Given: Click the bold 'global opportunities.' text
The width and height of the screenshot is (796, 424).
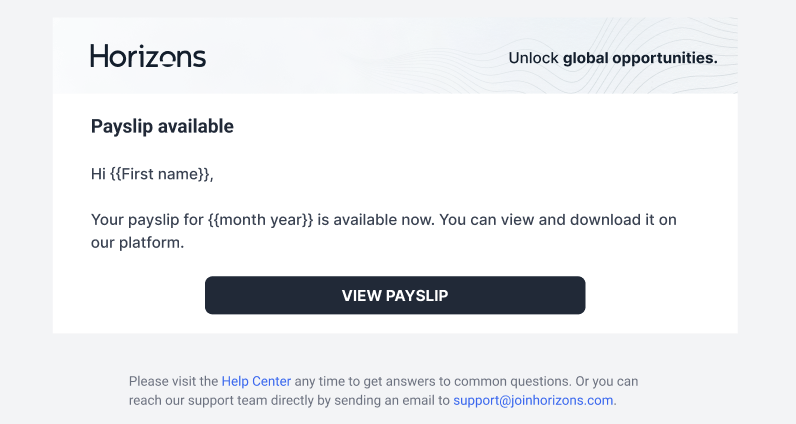Looking at the screenshot, I should (x=640, y=58).
